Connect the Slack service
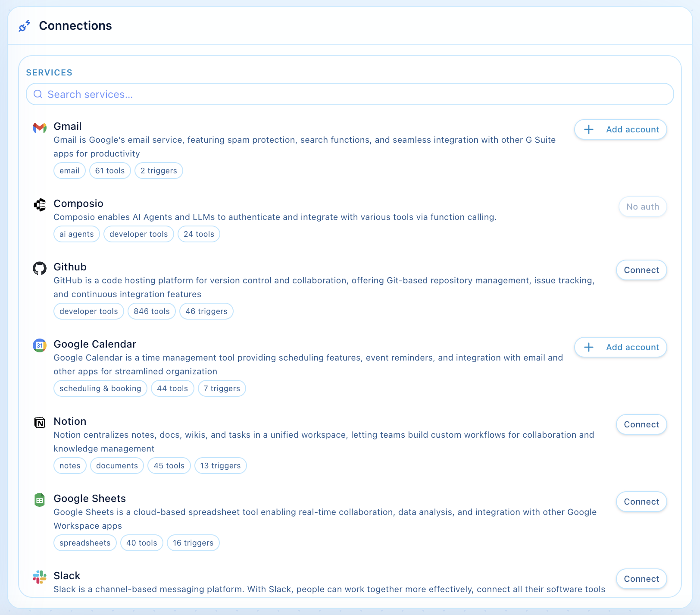700x615 pixels. pos(641,579)
